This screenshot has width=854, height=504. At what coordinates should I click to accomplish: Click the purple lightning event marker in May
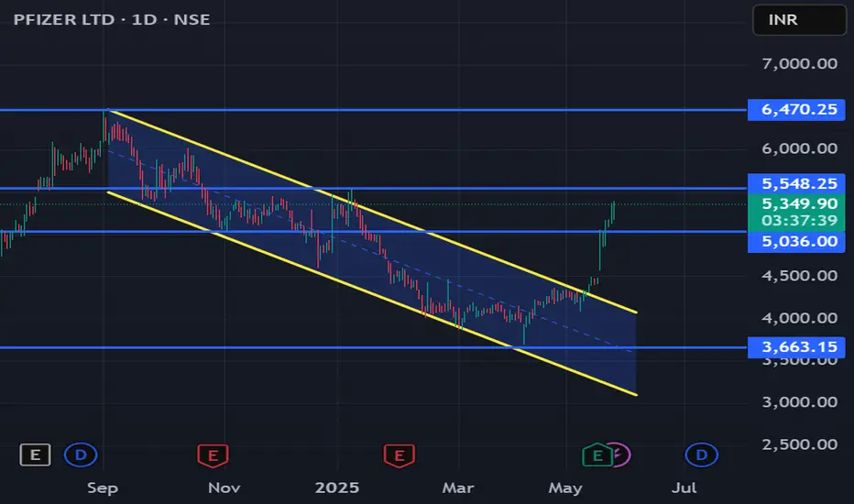pyautogui.click(x=621, y=455)
